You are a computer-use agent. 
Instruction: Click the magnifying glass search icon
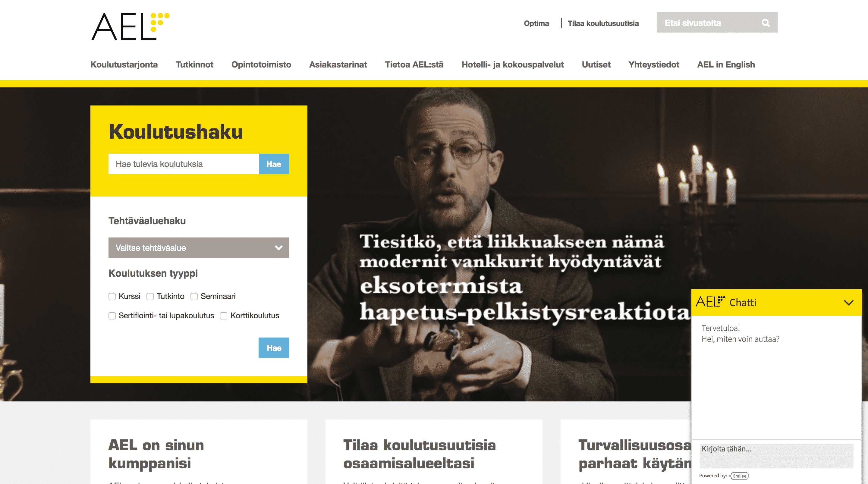766,23
